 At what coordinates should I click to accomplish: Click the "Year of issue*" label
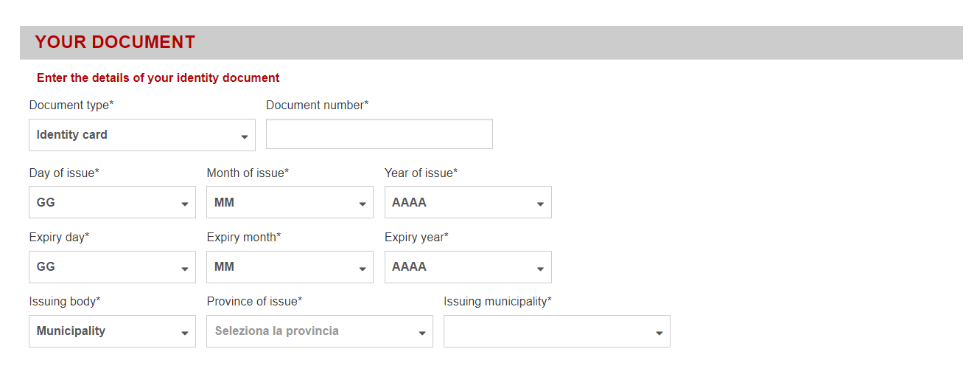[x=421, y=173]
